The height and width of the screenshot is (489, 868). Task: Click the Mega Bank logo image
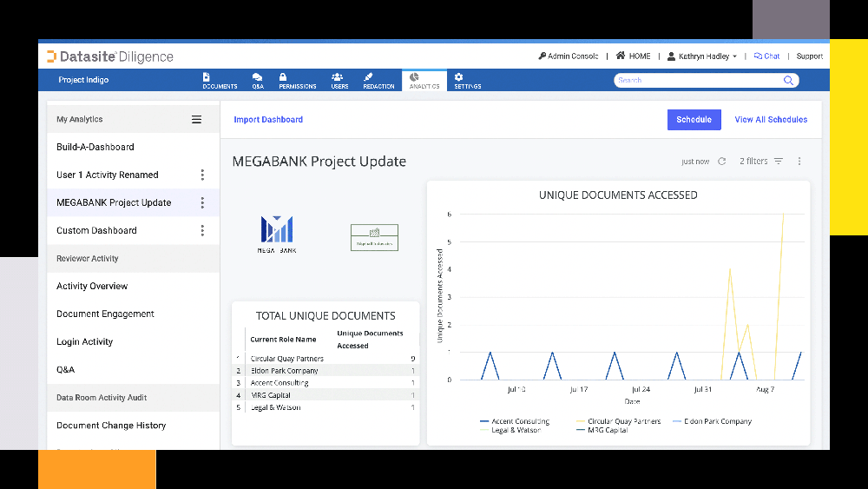277,235
